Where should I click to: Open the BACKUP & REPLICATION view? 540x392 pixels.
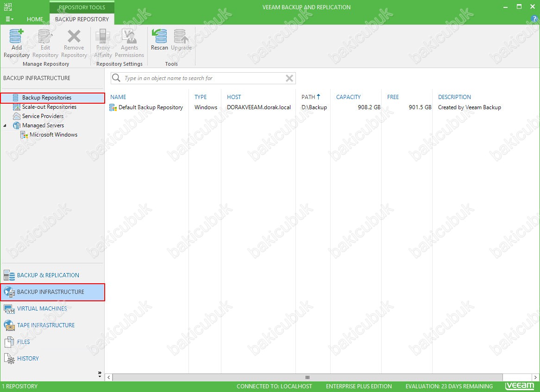pyautogui.click(x=52, y=275)
